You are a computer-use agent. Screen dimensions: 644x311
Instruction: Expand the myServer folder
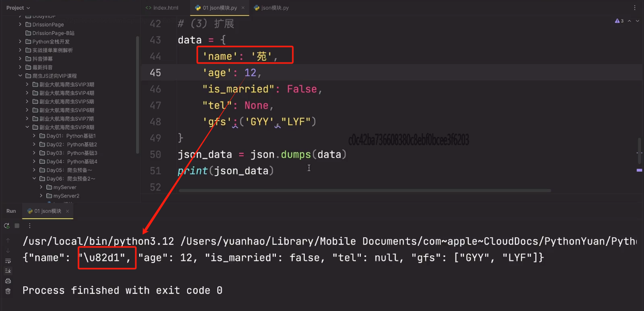[x=41, y=187]
